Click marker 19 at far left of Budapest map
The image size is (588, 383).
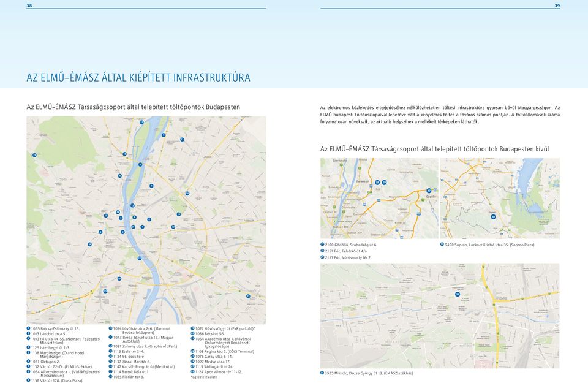pos(34,155)
